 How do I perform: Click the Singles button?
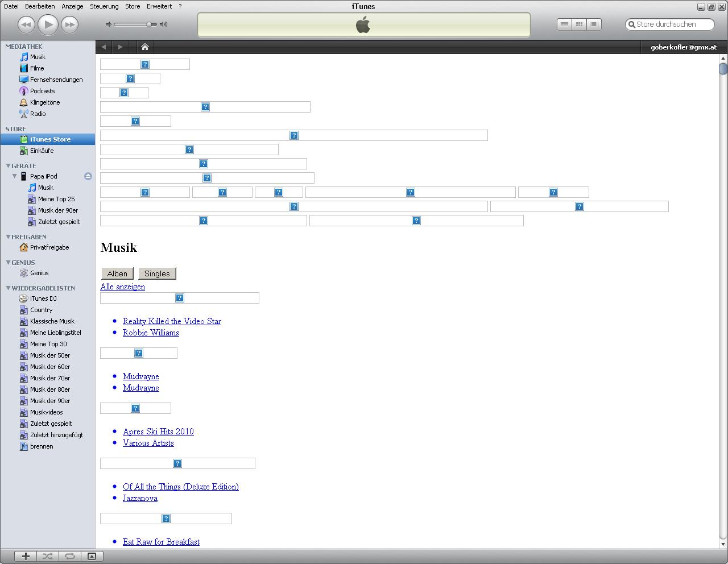pyautogui.click(x=157, y=273)
